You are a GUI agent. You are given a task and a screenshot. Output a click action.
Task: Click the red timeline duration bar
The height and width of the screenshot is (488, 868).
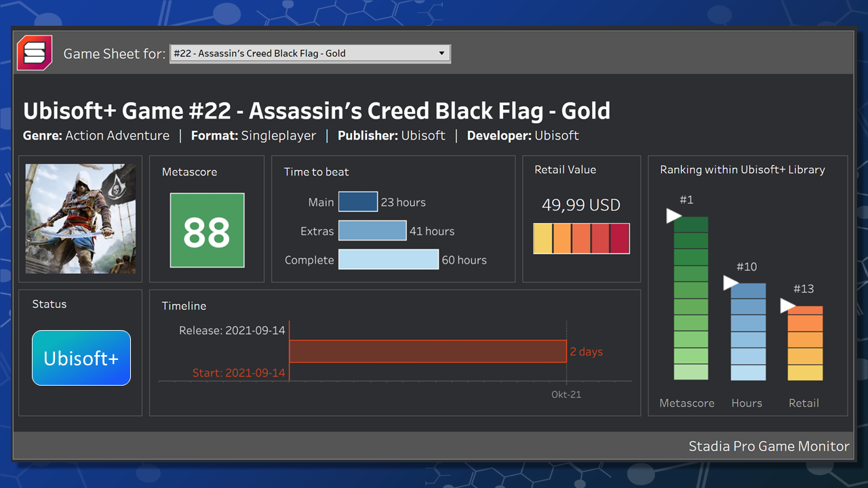428,351
